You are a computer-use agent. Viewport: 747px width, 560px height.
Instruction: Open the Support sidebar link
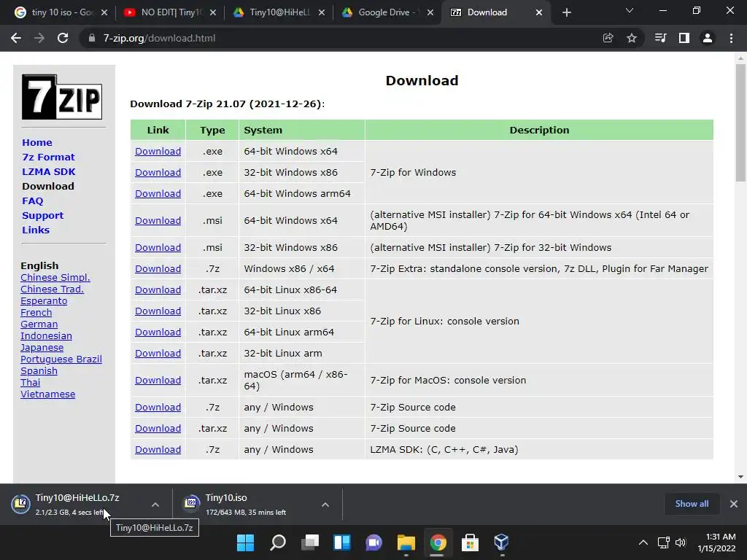(42, 215)
